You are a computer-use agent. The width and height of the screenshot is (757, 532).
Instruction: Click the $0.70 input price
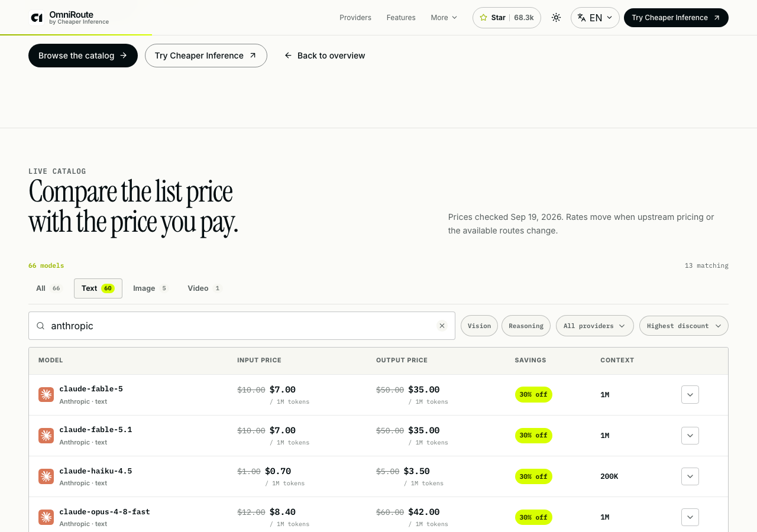[x=278, y=471]
